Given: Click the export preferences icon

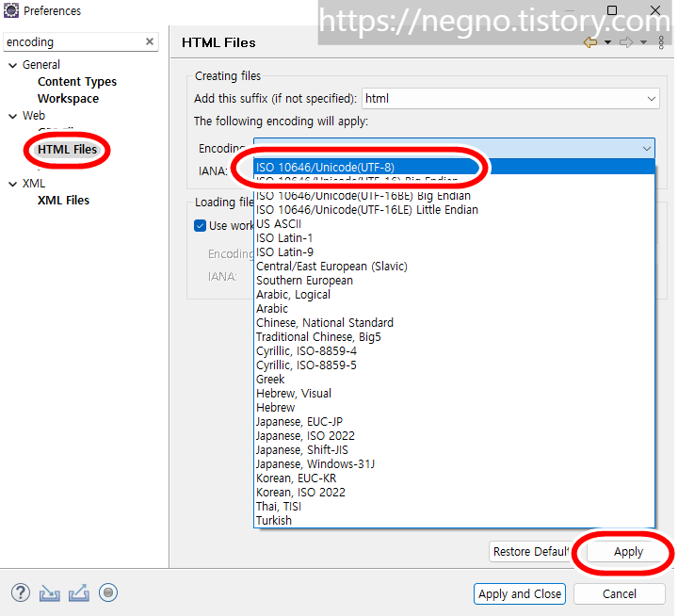Looking at the screenshot, I should 79,592.
